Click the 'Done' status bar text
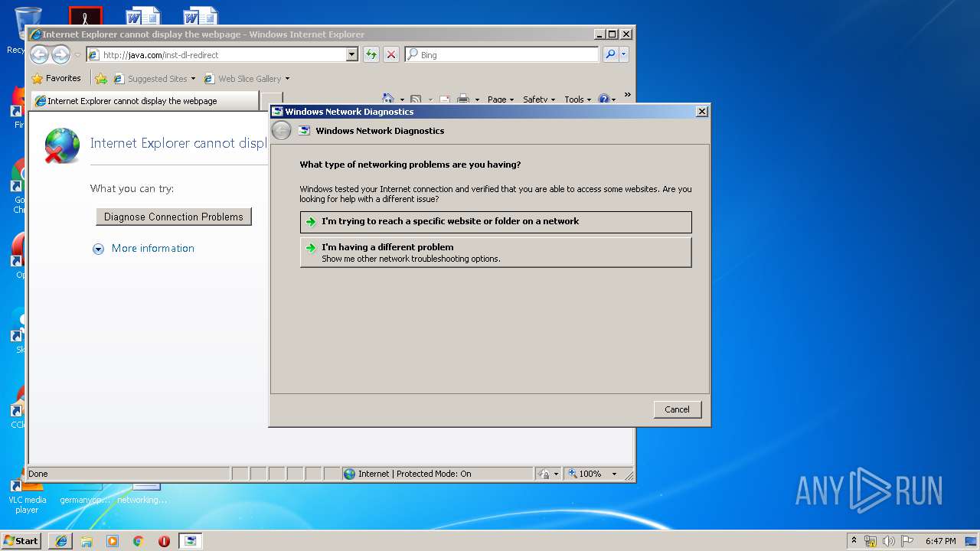Viewport: 980px width, 551px height. click(x=38, y=474)
